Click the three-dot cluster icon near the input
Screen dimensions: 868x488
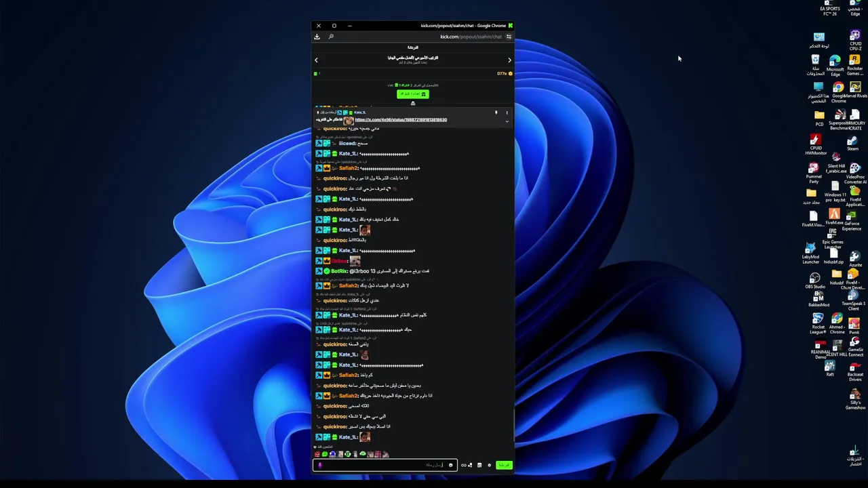coord(470,465)
